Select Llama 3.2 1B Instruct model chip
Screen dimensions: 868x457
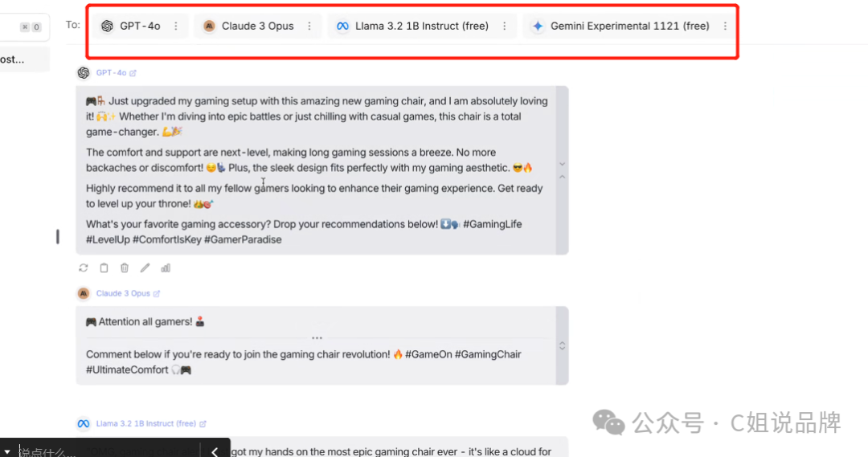tap(422, 26)
